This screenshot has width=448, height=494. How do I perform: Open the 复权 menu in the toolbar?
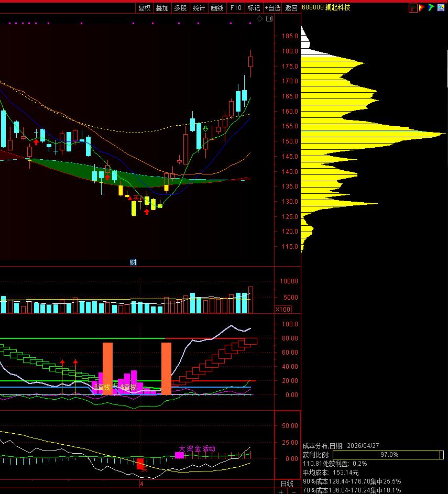[x=144, y=8]
